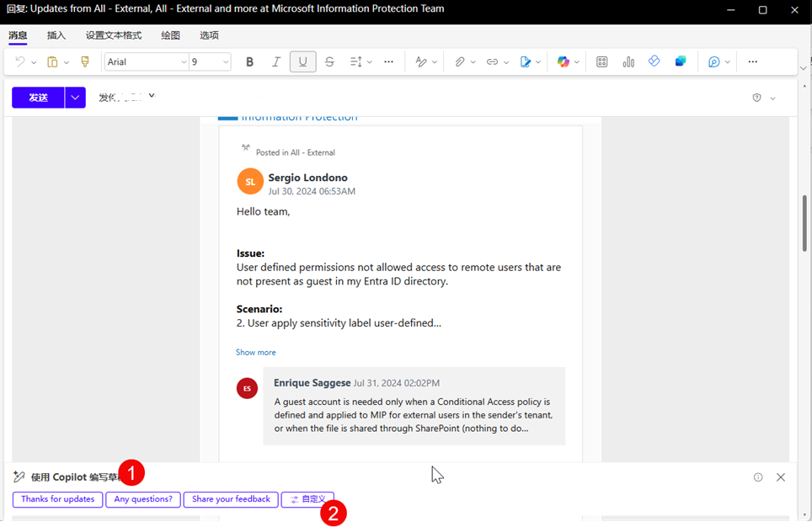This screenshot has width=812, height=527.
Task: Click the signature icon
Action: 526,62
